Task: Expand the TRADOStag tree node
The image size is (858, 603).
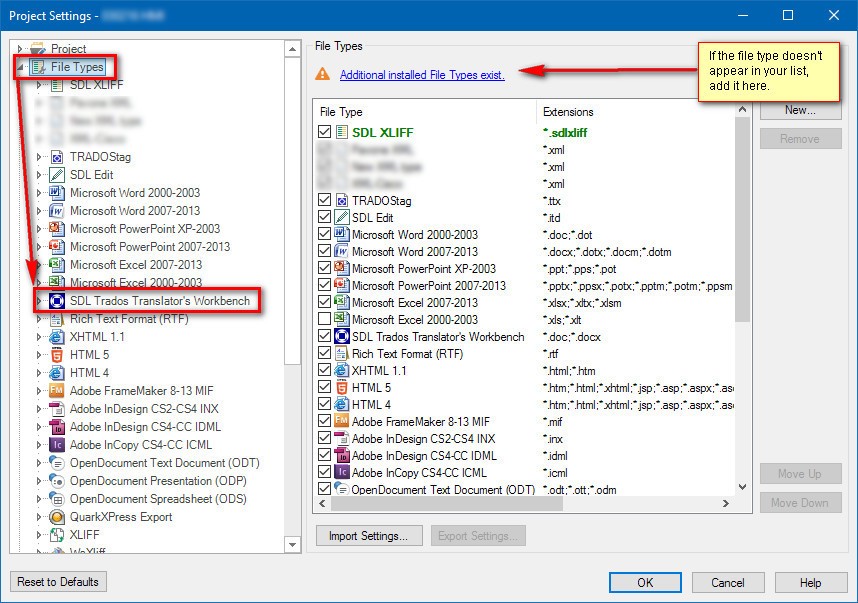Action: click(x=39, y=157)
